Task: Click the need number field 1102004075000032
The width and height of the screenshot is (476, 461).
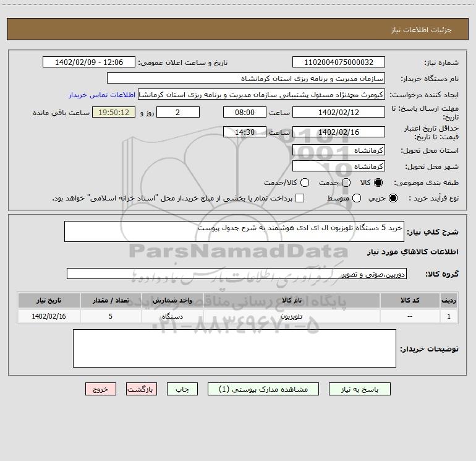Action: 339,62
